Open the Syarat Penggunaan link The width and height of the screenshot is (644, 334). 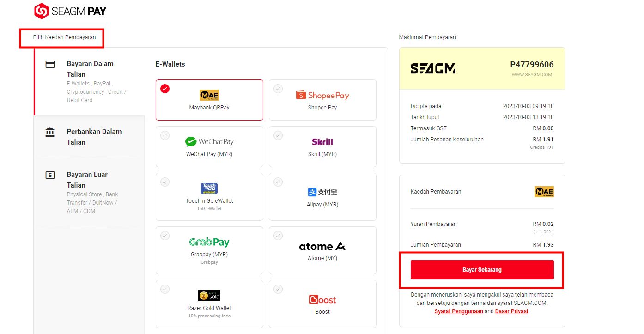click(x=459, y=311)
